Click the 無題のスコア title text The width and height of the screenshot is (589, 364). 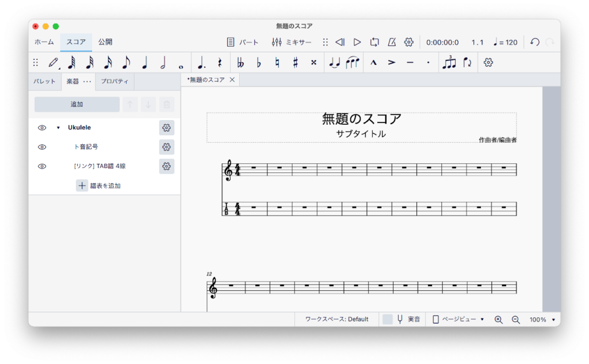361,119
